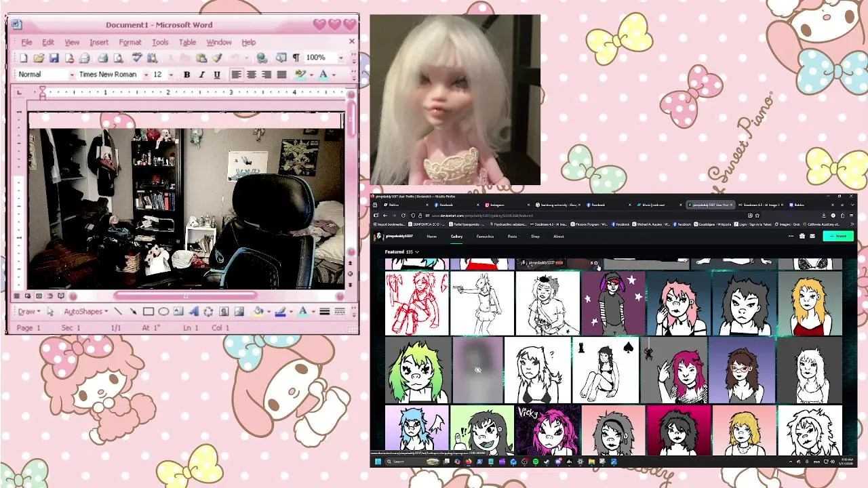This screenshot has height=488, width=868.
Task: Choose Line Style on Drawing toolbar
Action: pos(324,312)
